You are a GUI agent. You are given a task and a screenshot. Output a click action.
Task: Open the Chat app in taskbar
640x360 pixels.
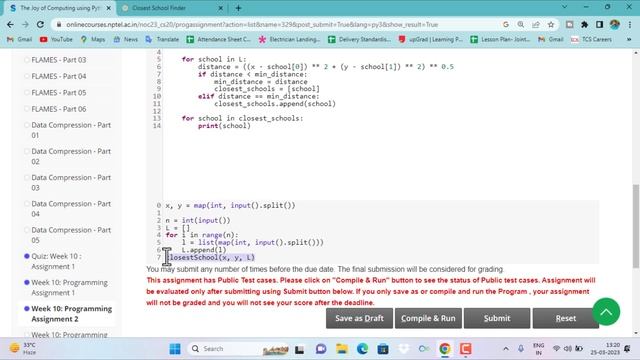point(321,349)
